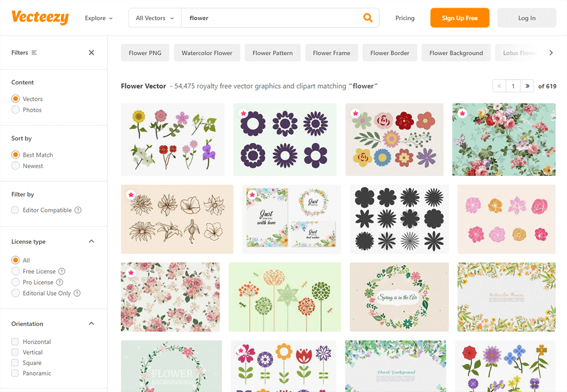567x392 pixels.
Task: Open the black flower silhouettes thumbnail
Action: click(x=399, y=219)
